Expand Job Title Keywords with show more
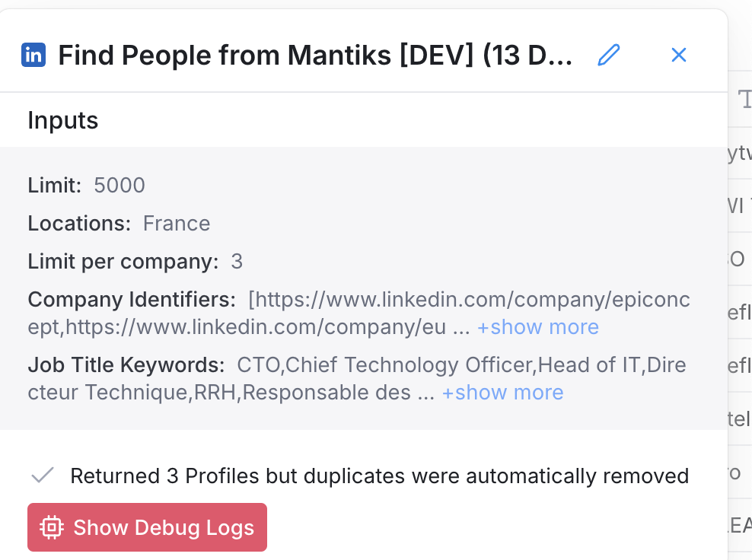 [x=502, y=393]
